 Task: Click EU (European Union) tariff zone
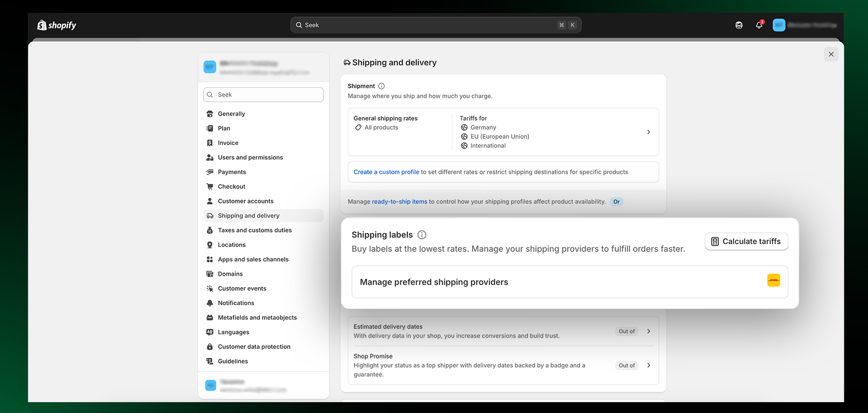click(495, 137)
